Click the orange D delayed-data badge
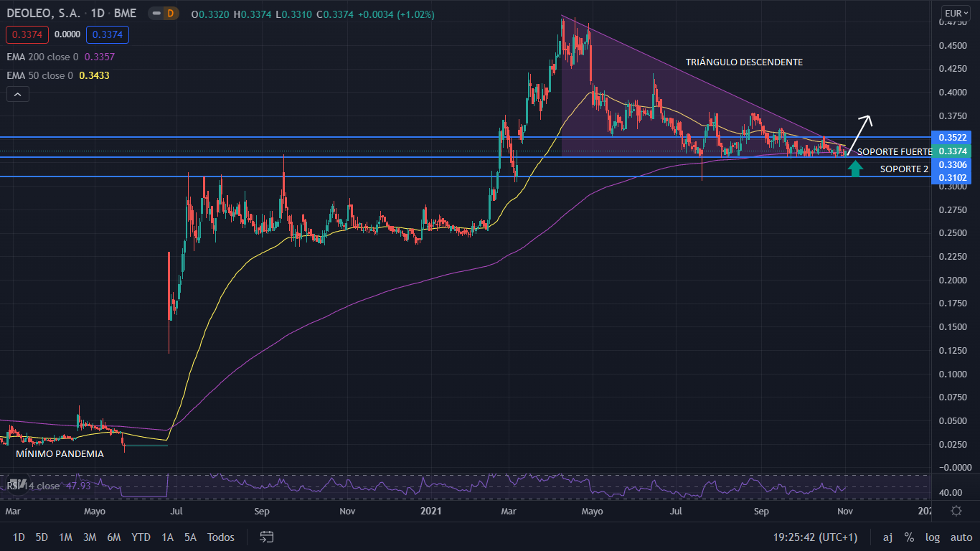The image size is (980, 551). point(170,14)
